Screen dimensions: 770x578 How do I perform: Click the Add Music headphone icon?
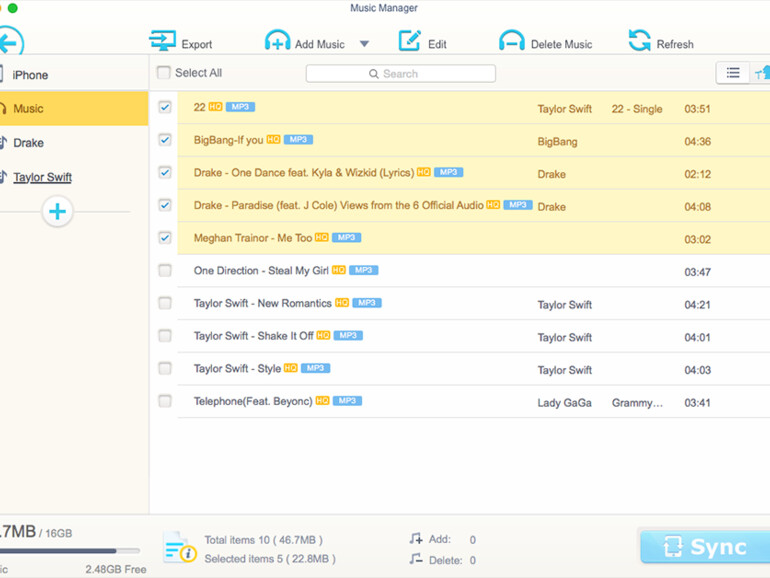click(277, 41)
